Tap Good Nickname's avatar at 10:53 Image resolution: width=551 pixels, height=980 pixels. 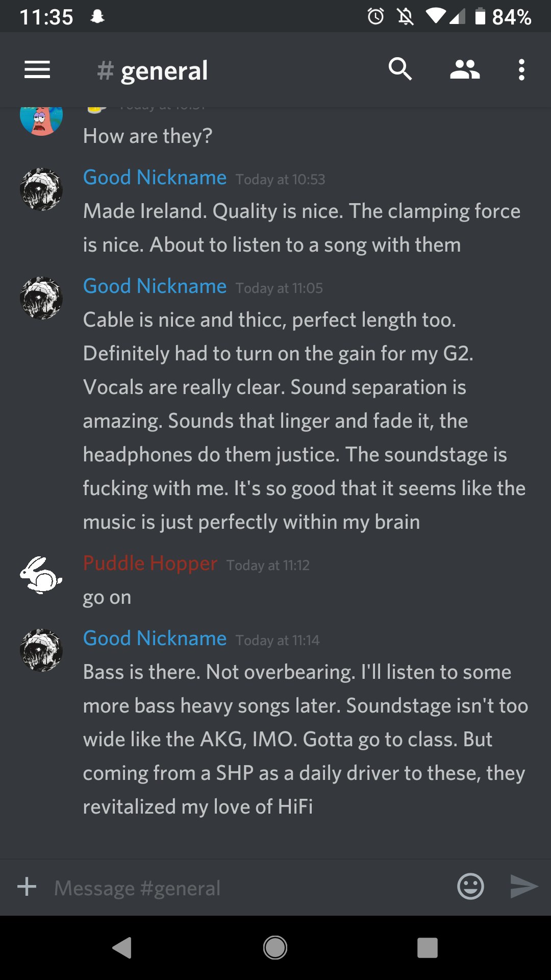(41, 189)
